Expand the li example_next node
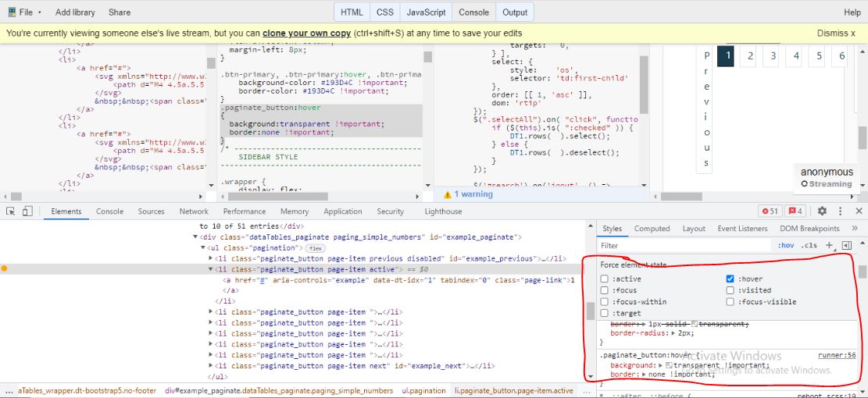Viewport: 868px width, 398px height. click(210, 365)
